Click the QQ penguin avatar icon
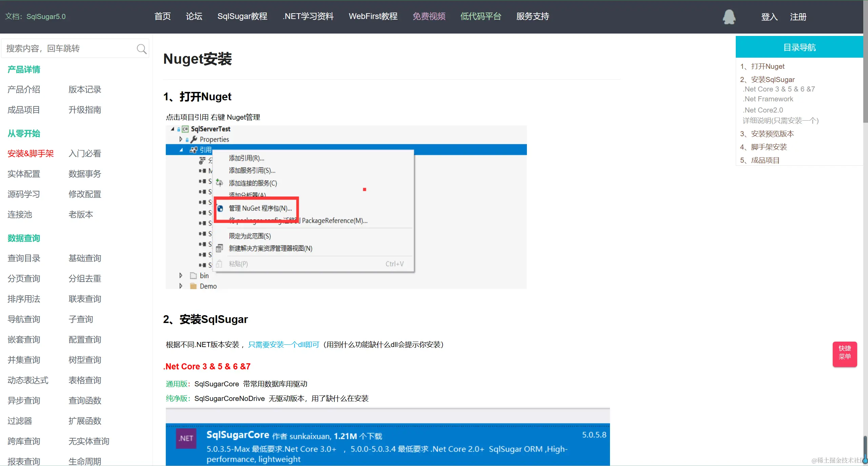This screenshot has width=868, height=466. pyautogui.click(x=729, y=17)
